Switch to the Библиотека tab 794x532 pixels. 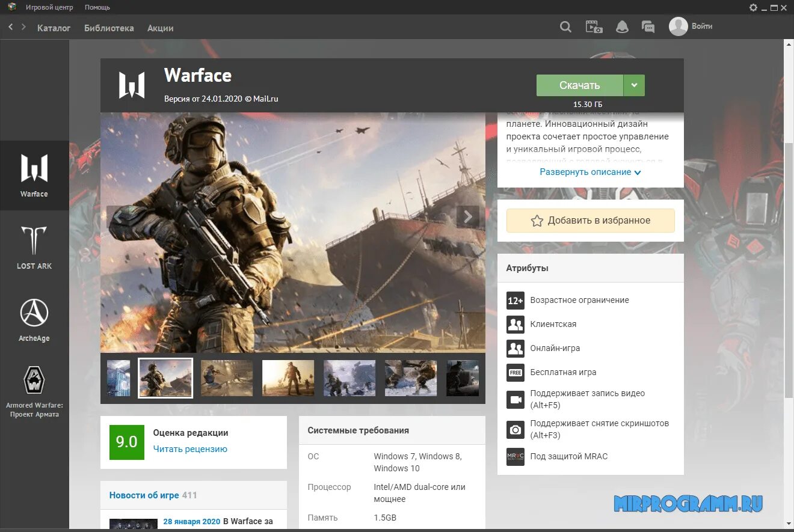point(109,28)
